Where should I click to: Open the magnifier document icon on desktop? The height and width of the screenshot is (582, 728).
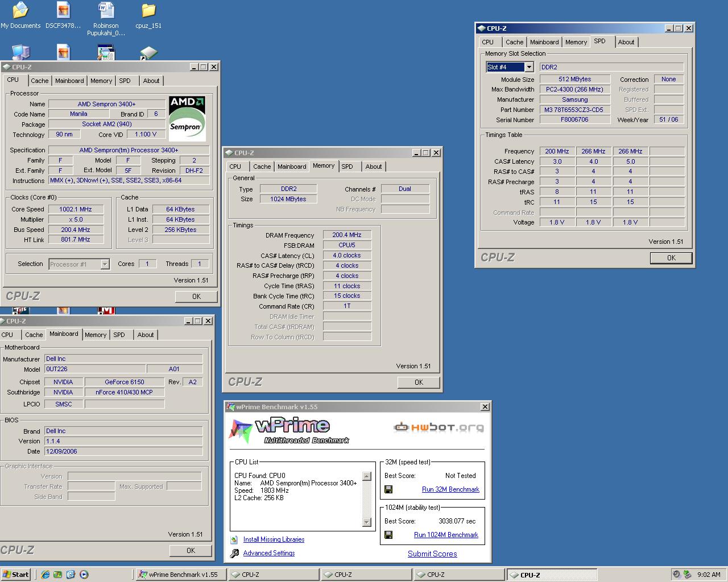tap(106, 52)
